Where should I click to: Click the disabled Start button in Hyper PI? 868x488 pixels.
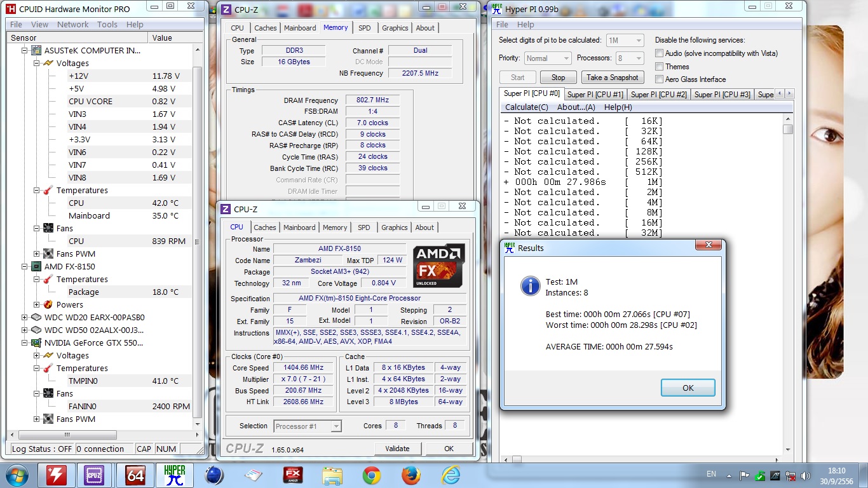tap(518, 78)
